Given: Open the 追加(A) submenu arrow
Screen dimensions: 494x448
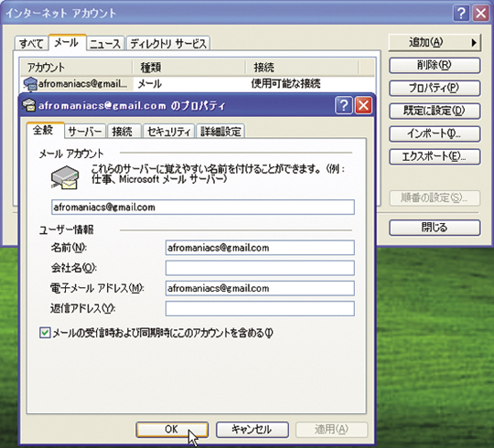Looking at the screenshot, I should point(474,42).
